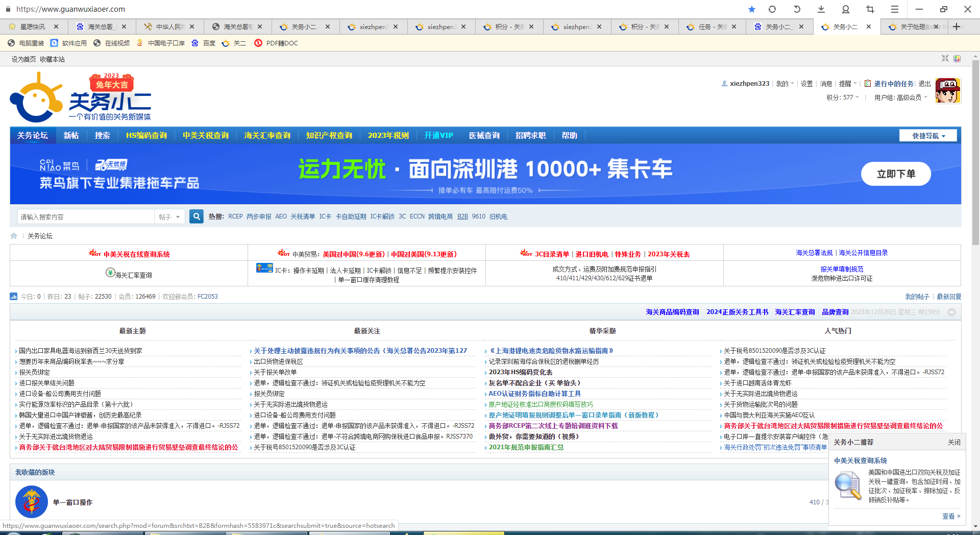980x535 pixels.
Task: Click the home icon in the breadcrumb
Action: click(x=14, y=236)
